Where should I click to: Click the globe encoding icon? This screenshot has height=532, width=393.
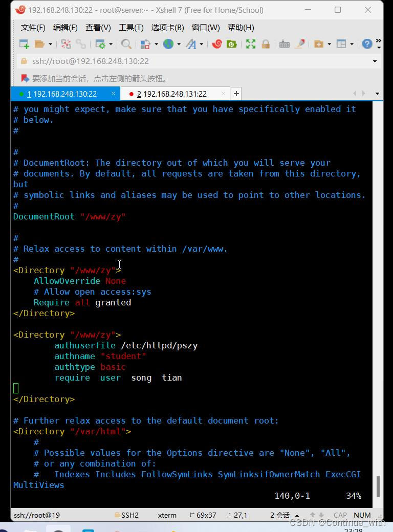point(168,44)
